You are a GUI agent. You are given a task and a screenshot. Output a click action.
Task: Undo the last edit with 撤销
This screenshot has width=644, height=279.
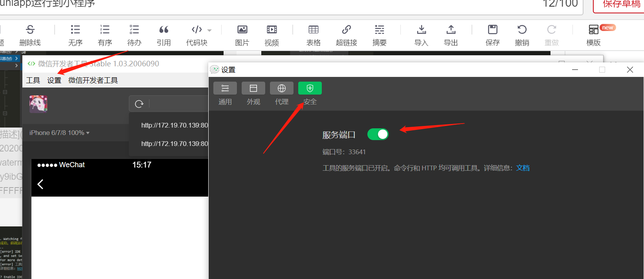pyautogui.click(x=522, y=30)
